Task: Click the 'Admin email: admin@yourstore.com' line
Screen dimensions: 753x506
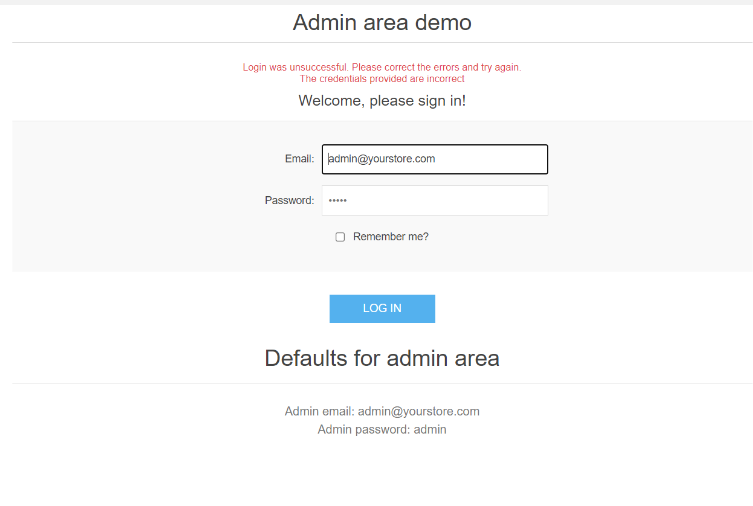Action: tap(382, 411)
